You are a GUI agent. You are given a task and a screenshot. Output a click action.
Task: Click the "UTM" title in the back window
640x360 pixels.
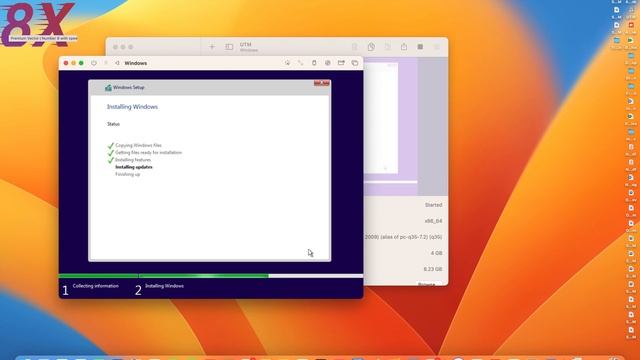246,44
